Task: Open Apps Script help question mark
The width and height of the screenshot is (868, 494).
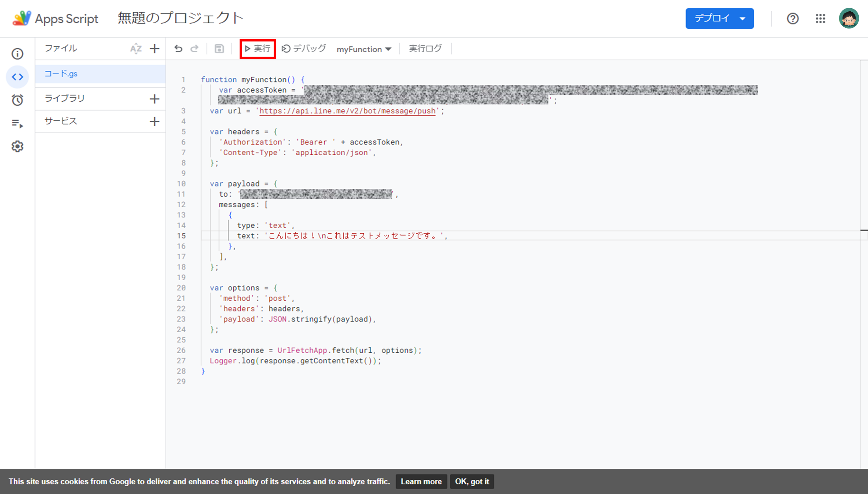Action: [x=792, y=18]
